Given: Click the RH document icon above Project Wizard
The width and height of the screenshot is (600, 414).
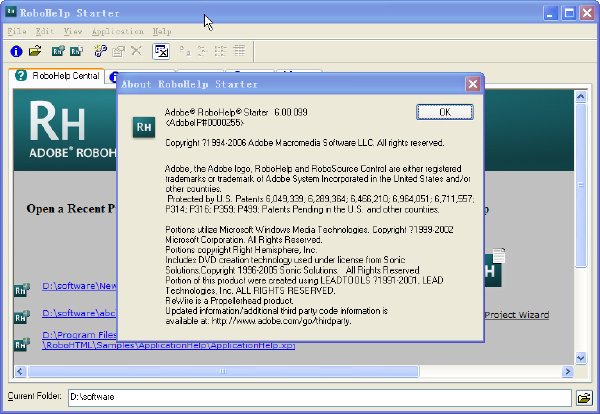Looking at the screenshot, I should coord(495,267).
